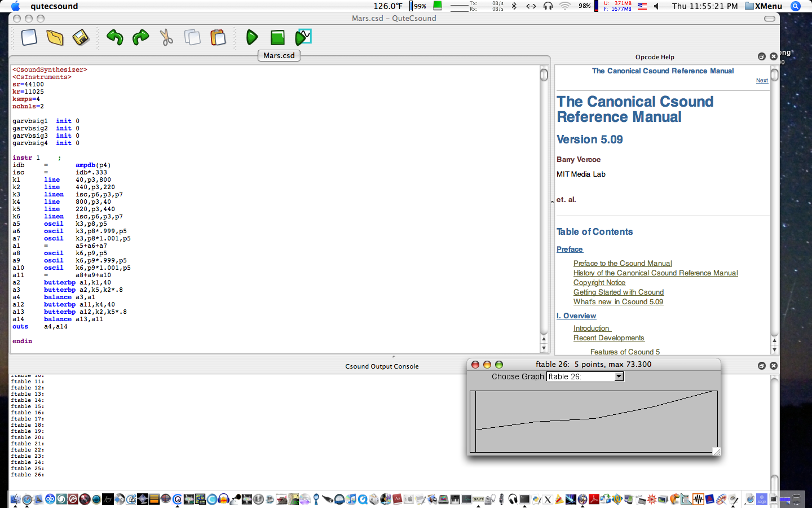Close the Csound Output Console panel

click(x=774, y=366)
